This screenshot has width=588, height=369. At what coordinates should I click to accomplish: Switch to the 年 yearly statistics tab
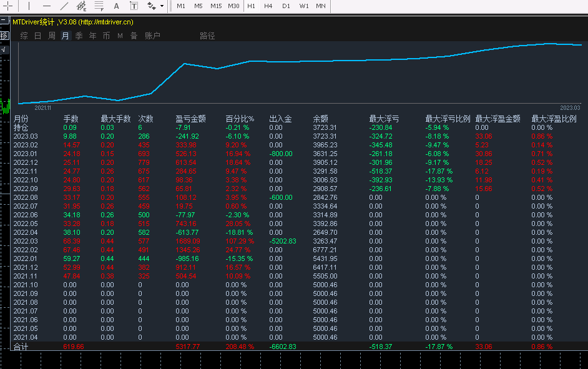(x=93, y=36)
